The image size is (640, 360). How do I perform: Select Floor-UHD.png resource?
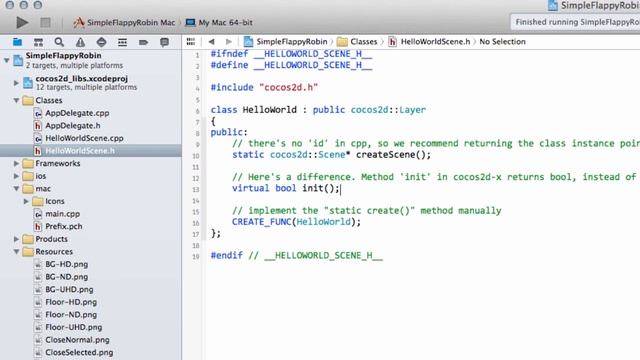(x=73, y=327)
